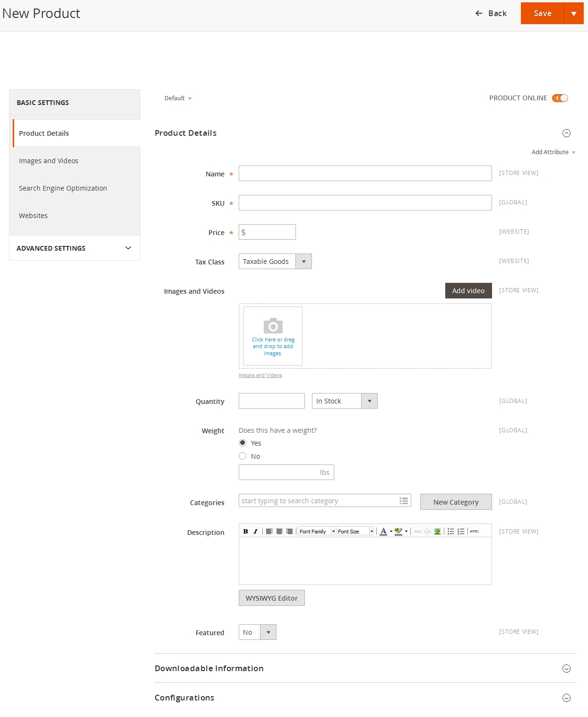Align description text to center
The height and width of the screenshot is (717, 588).
pyautogui.click(x=279, y=531)
